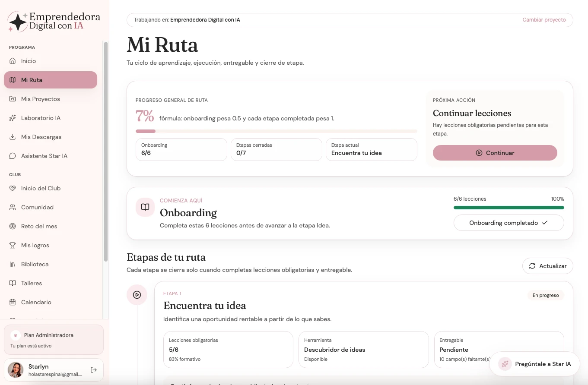The image size is (588, 385).
Task: Click the Onboarding completado button
Action: point(509,223)
